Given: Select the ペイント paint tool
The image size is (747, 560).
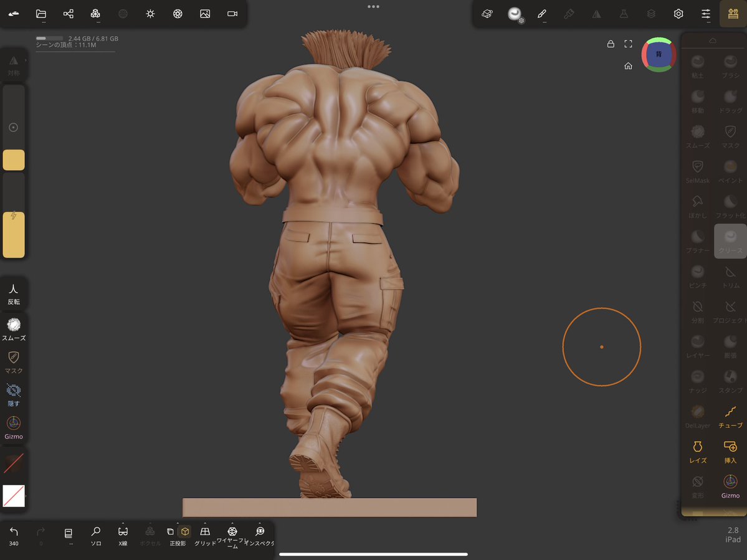Looking at the screenshot, I should 730,171.
